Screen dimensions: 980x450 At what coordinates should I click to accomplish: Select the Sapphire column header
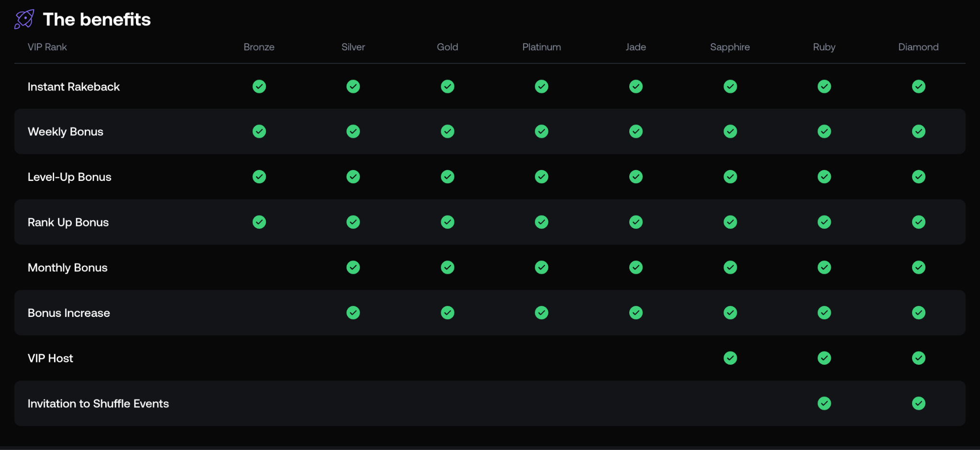[x=730, y=47]
